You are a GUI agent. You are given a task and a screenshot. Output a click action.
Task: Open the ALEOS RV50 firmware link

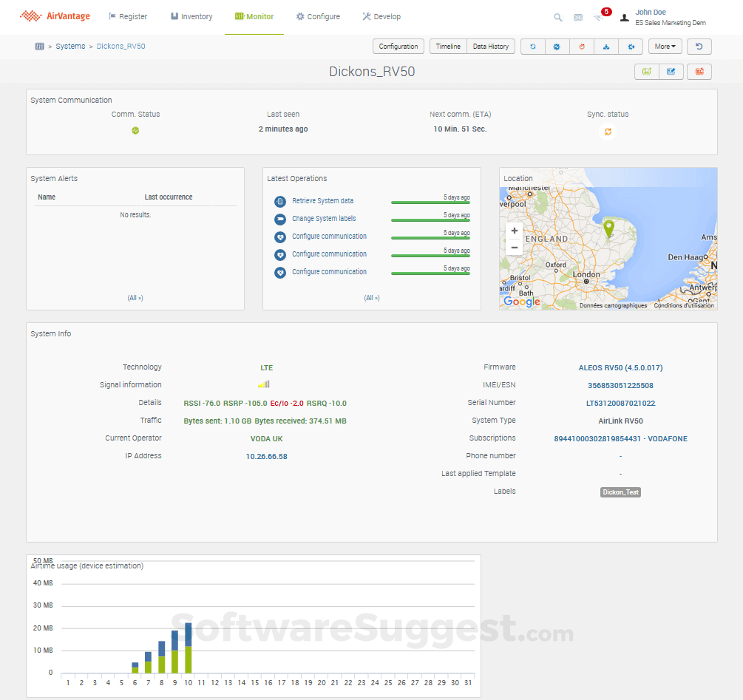620,367
